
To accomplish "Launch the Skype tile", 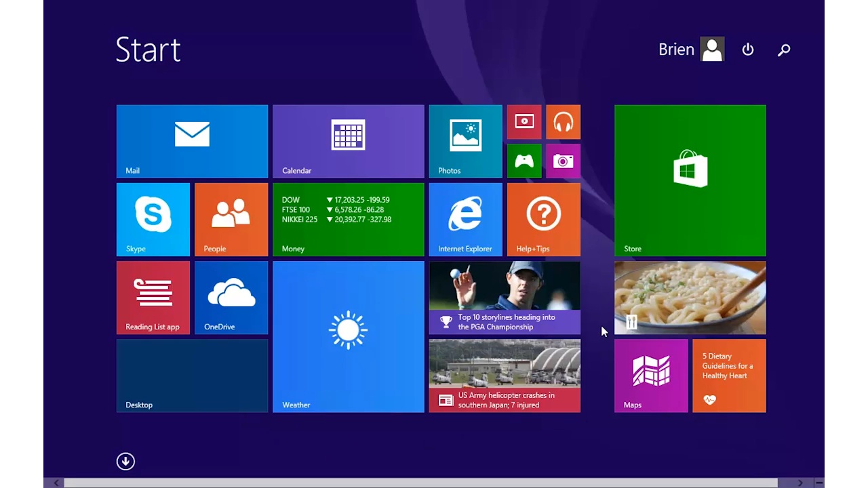I will tap(153, 220).
